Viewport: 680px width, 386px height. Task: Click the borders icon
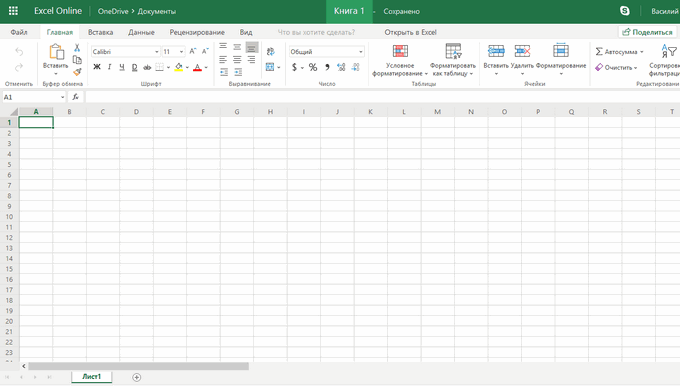tap(160, 67)
